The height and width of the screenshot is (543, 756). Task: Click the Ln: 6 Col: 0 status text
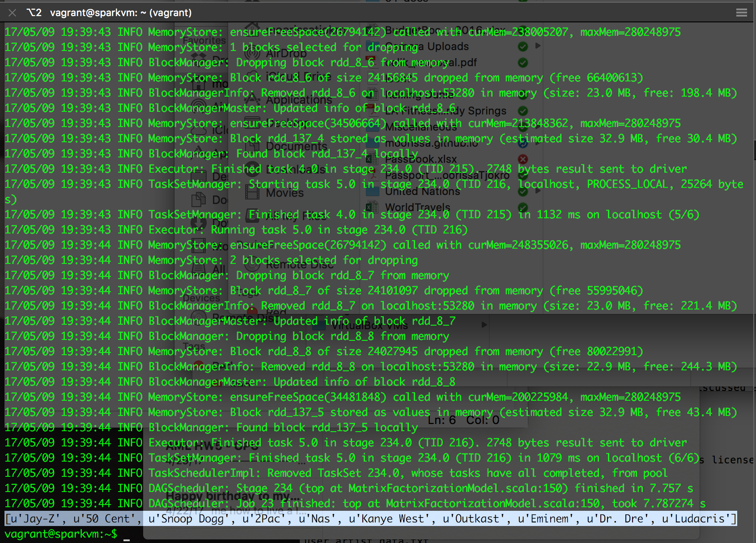(463, 420)
